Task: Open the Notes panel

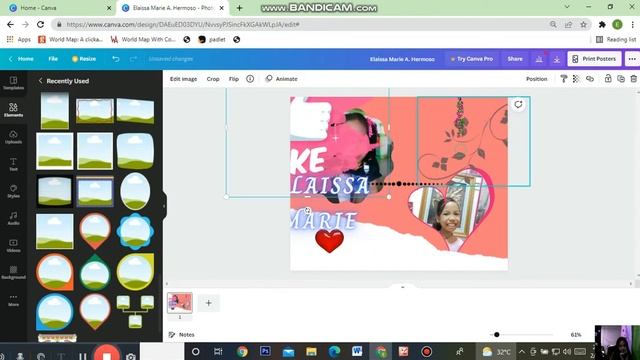Action: (x=182, y=335)
